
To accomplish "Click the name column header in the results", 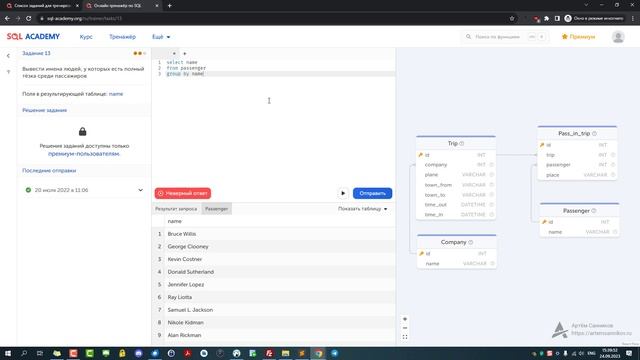I will (175, 221).
